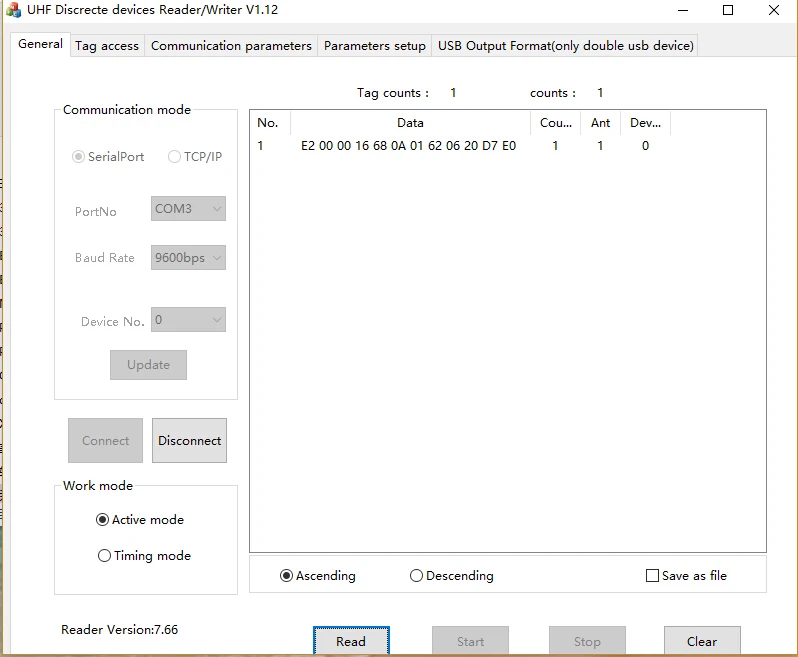Maximize the Reader/Writer window

point(728,10)
